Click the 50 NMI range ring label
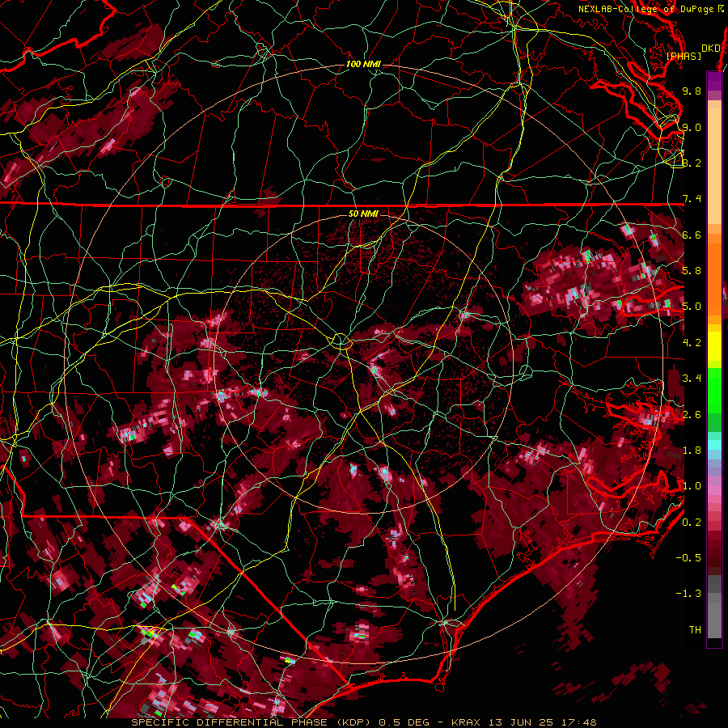728x728 pixels. (363, 214)
